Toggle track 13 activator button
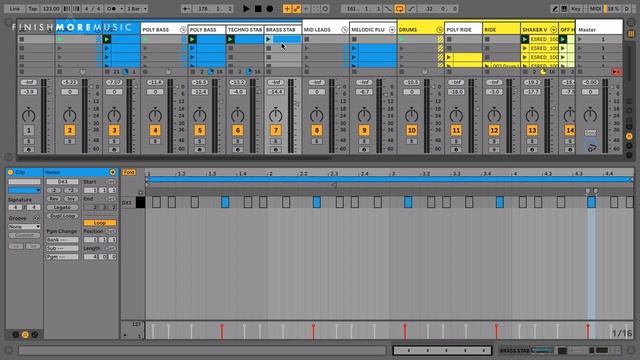Image resolution: width=640 pixels, height=360 pixels. [532, 130]
